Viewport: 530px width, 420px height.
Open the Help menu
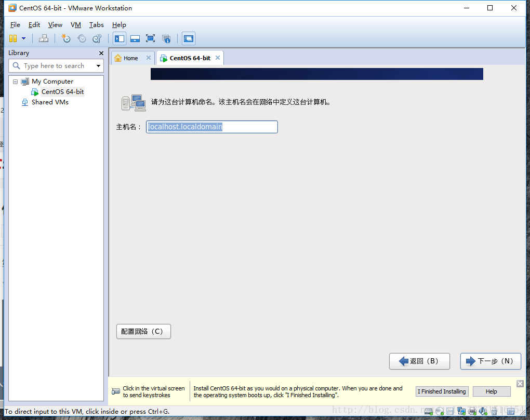(119, 24)
